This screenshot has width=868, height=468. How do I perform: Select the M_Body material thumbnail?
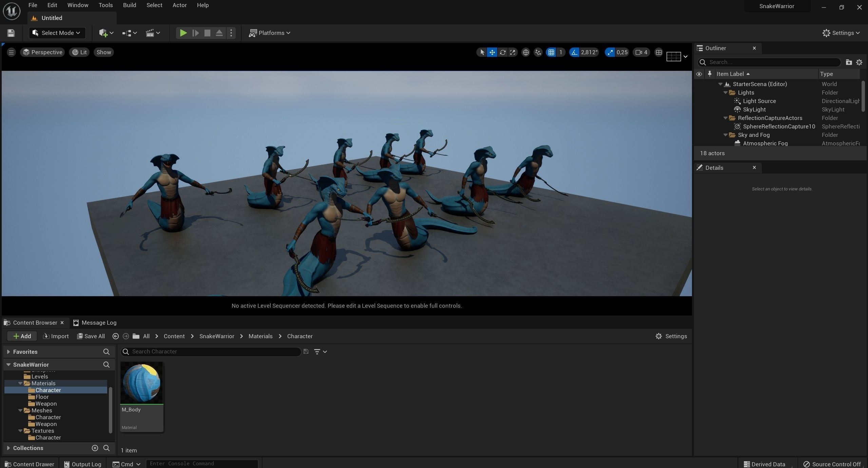pos(141,383)
